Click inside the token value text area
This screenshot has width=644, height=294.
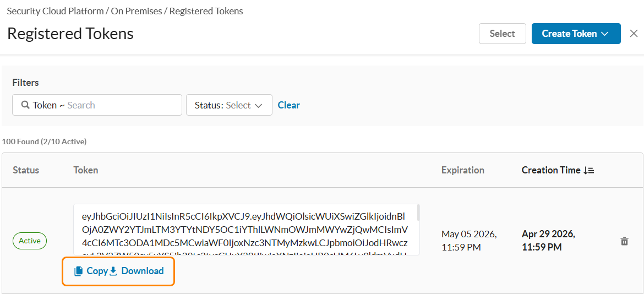[245, 230]
